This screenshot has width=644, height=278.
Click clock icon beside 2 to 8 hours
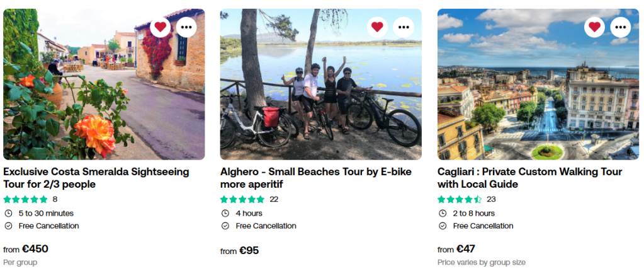click(x=442, y=213)
